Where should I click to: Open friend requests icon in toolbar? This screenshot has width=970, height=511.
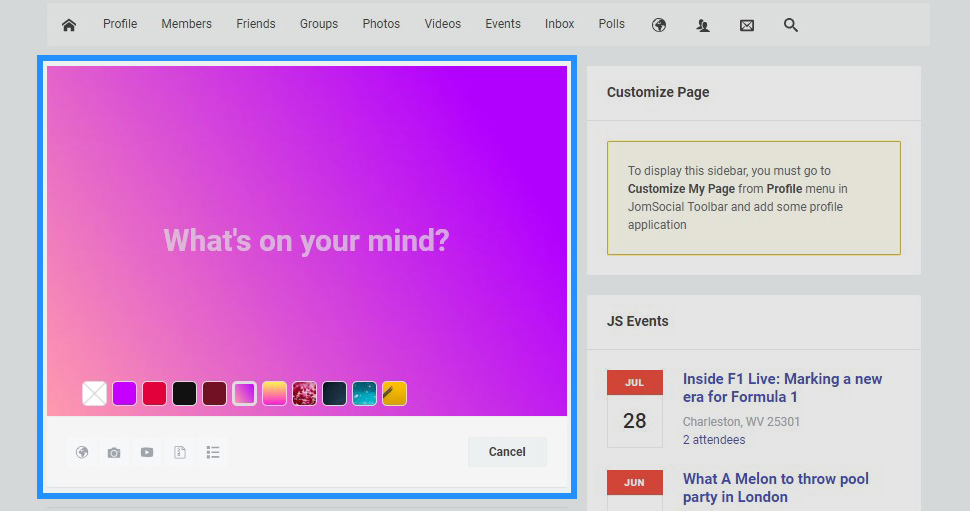point(703,25)
